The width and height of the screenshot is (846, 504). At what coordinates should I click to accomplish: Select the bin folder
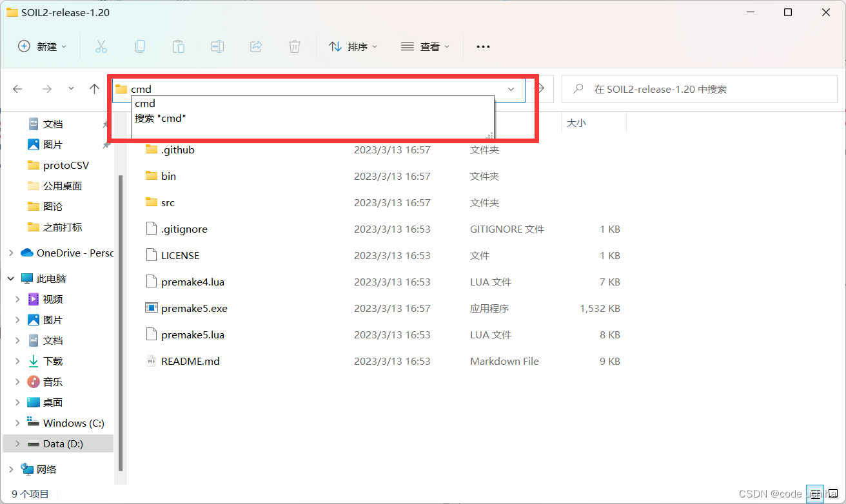click(169, 176)
